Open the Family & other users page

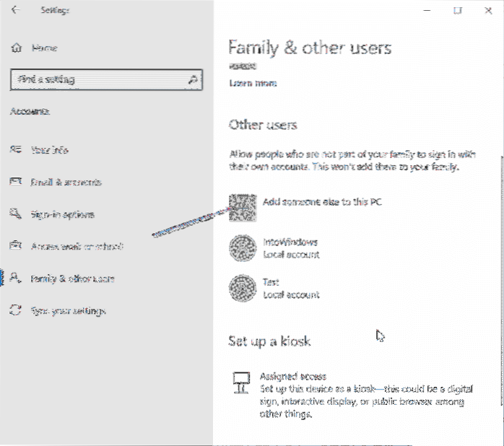tap(72, 279)
